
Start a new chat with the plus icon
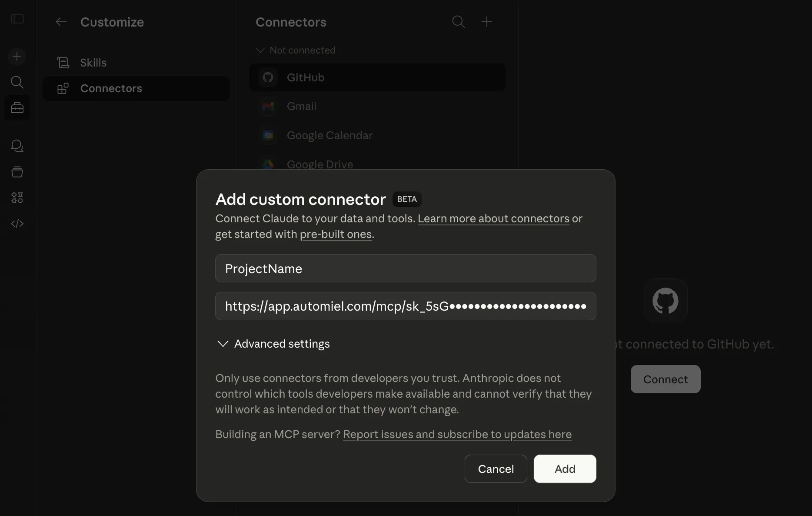[x=17, y=56]
